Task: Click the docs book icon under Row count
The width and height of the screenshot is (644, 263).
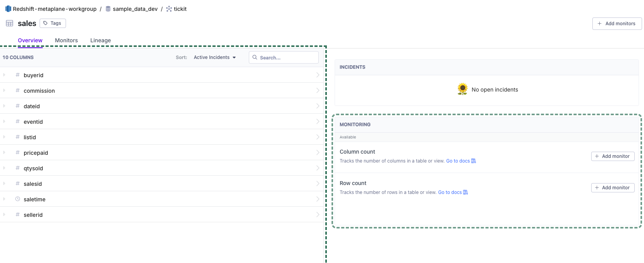Action: (465, 192)
